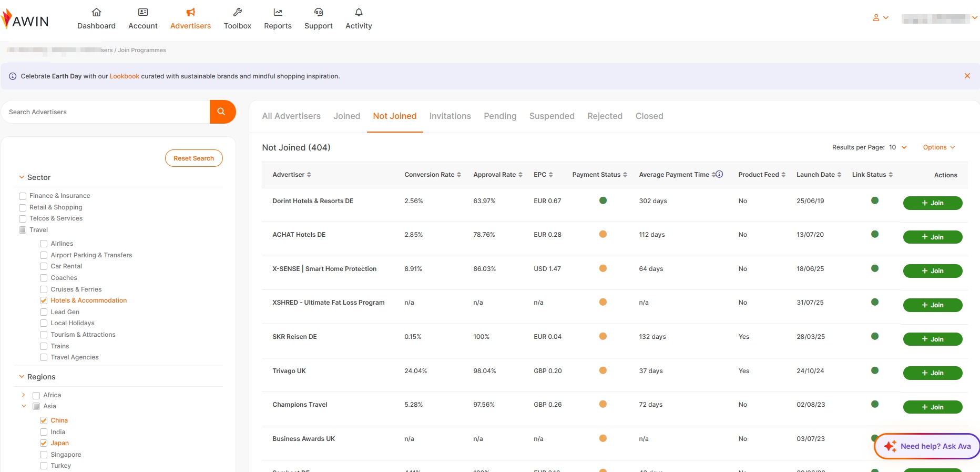Uncheck the Japan region checkbox

44,443
